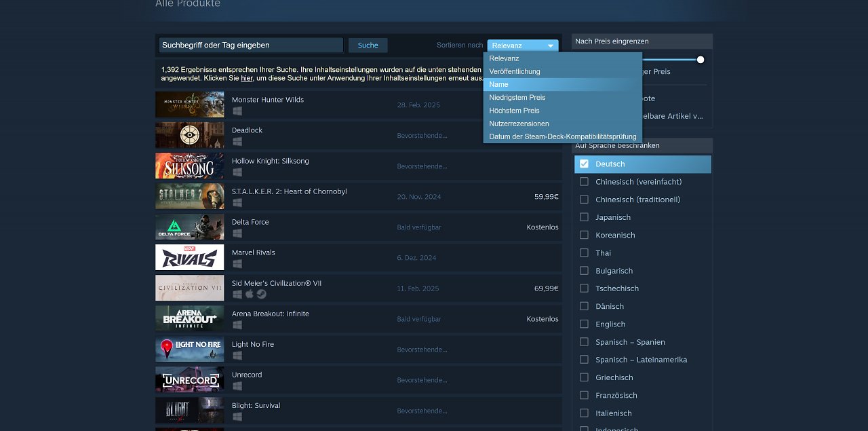Check Chinesisch (traditionell) language filter
Viewport: 868px width, 431px height.
coord(584,200)
